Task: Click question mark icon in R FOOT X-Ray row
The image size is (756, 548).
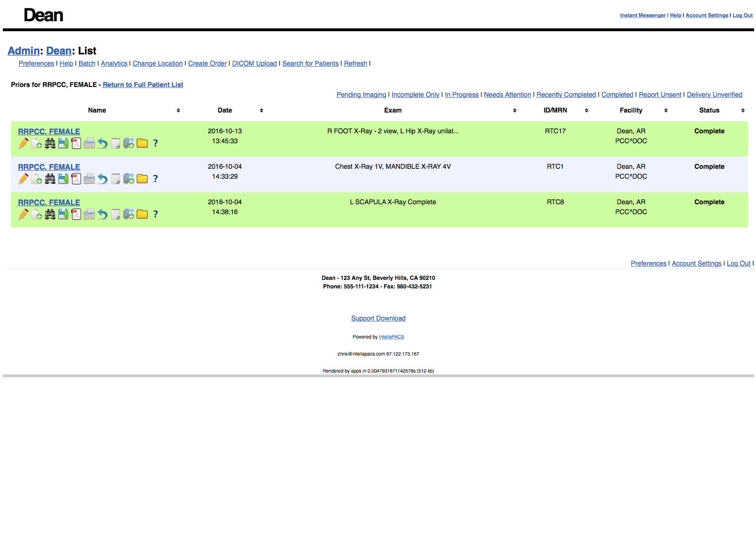Action: pyautogui.click(x=155, y=143)
